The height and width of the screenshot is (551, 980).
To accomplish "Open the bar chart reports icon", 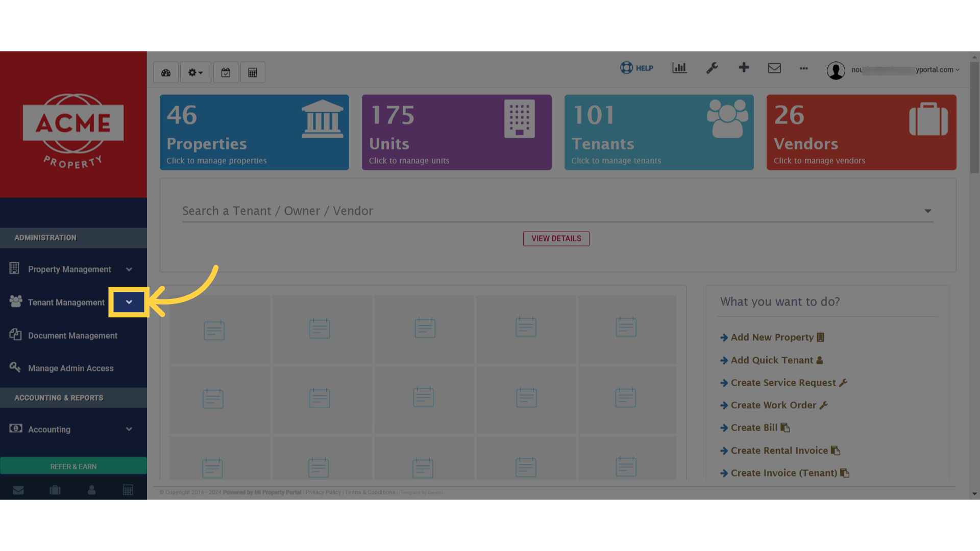I will 679,68.
